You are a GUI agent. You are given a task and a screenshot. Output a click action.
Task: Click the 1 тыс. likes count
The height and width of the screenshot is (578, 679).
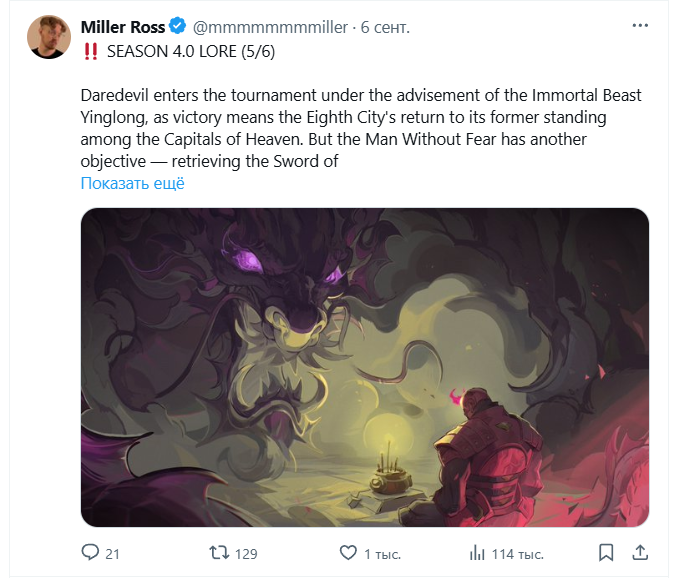coord(382,554)
